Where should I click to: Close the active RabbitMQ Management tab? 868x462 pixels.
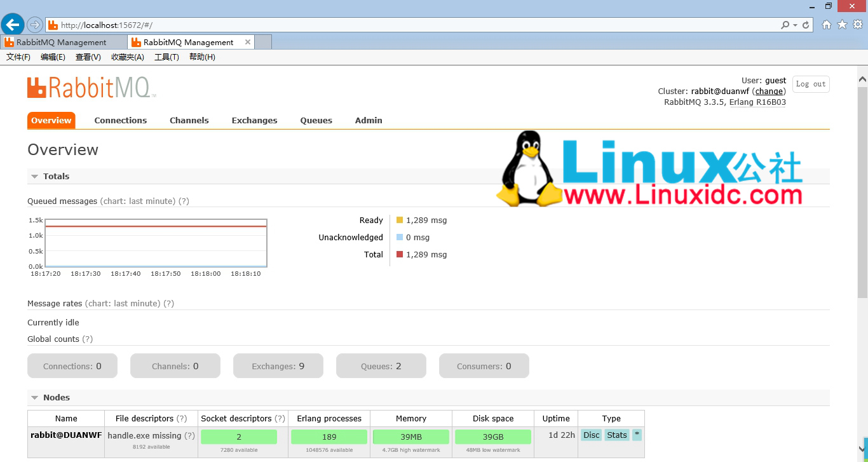248,42
